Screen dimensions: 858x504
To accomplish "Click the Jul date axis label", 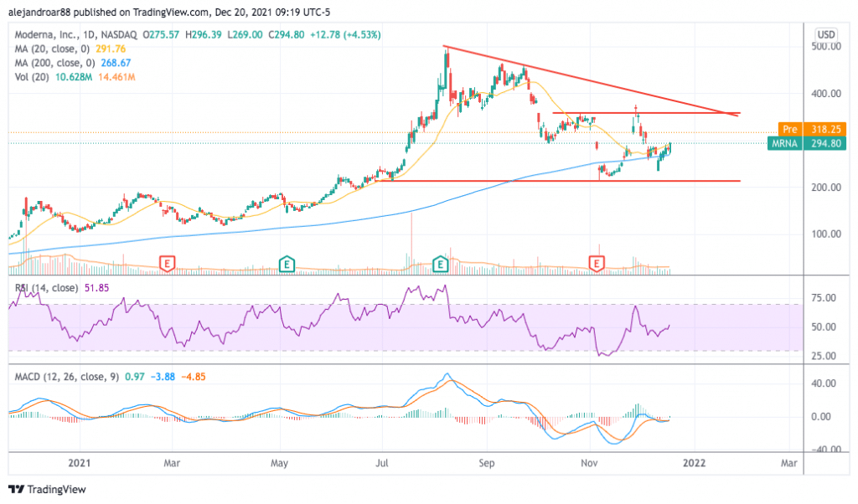I will click(x=381, y=463).
